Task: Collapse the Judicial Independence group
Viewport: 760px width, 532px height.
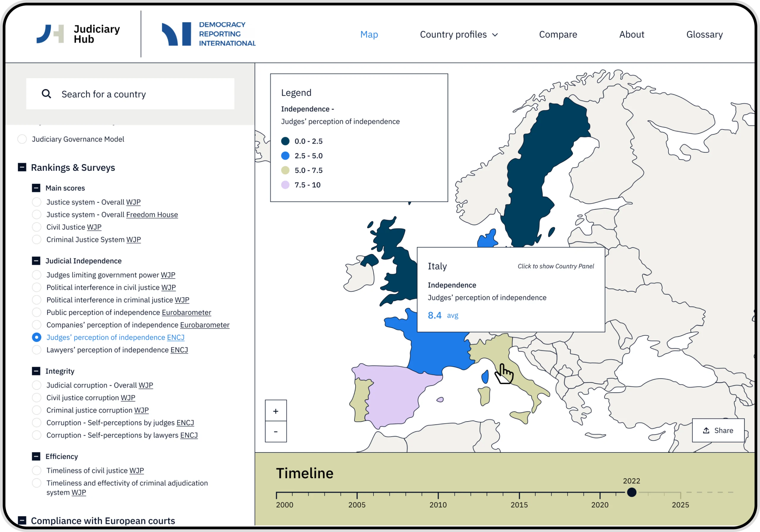Action: [36, 261]
